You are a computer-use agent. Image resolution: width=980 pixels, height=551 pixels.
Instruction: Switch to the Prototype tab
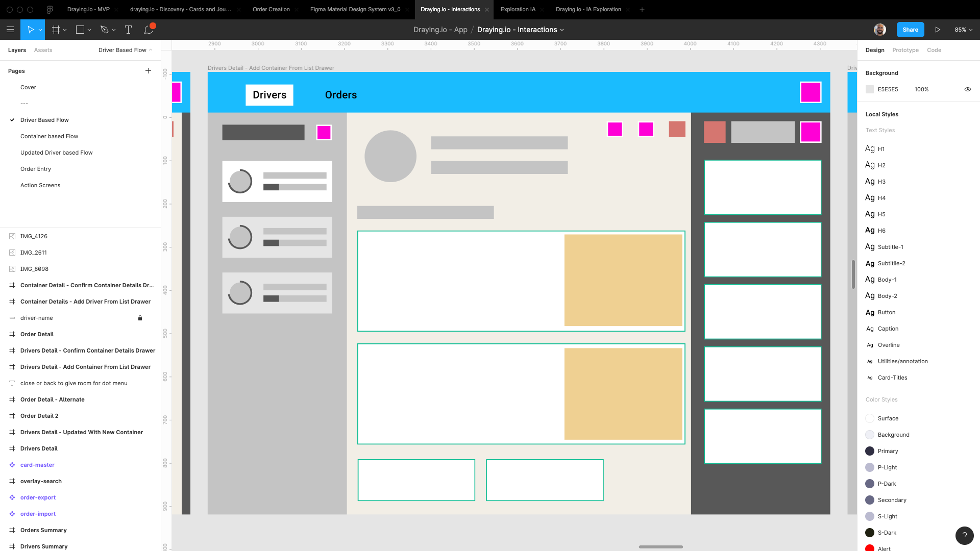905,50
